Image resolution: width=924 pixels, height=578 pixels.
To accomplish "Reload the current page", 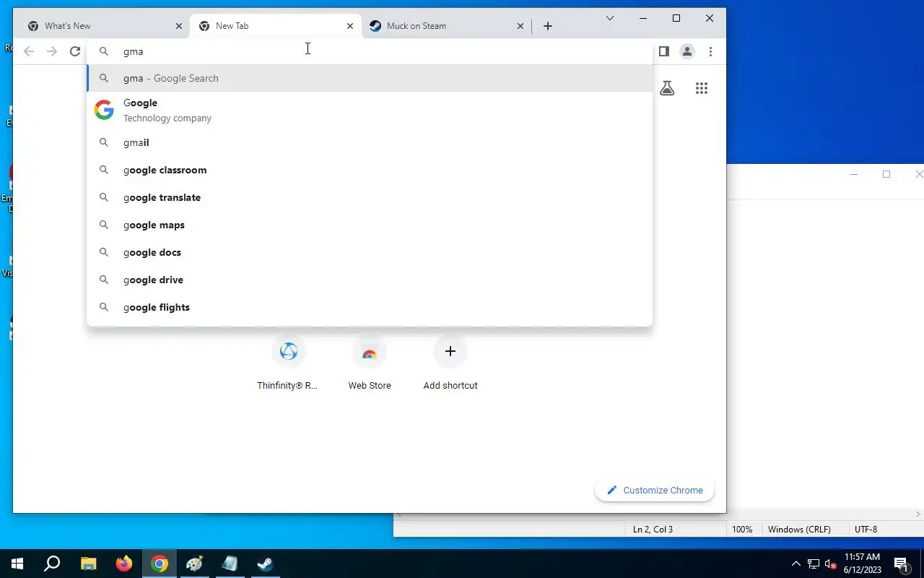I will point(75,51).
